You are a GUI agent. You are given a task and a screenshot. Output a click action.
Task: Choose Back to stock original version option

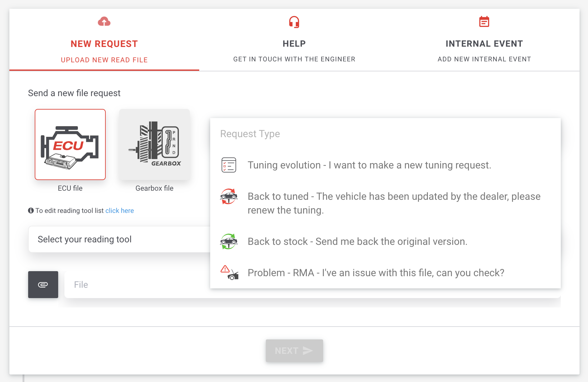(357, 241)
